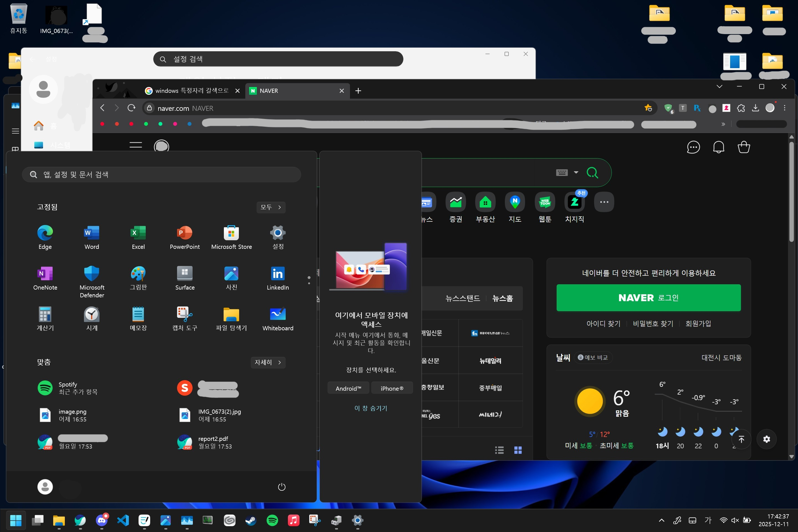
Task: Select the 뉴스홈 tab
Action: click(x=502, y=298)
